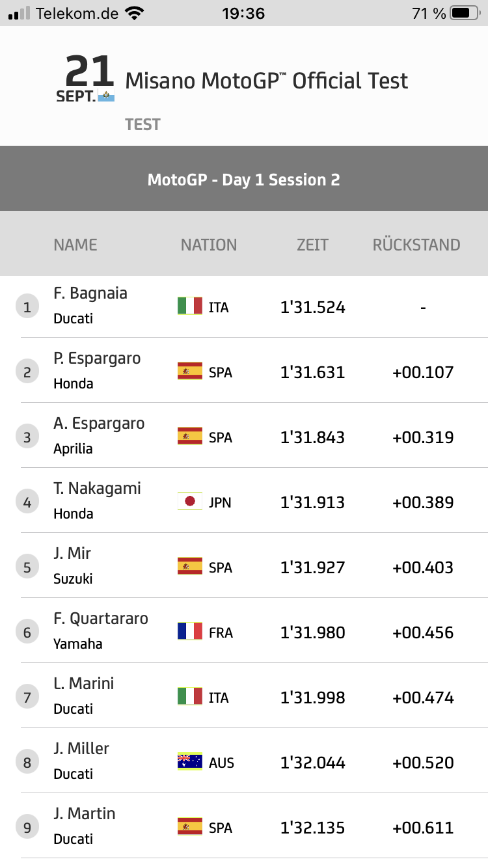The height and width of the screenshot is (868, 488).
Task: Tap the battery icon in status bar
Action: coord(464,13)
